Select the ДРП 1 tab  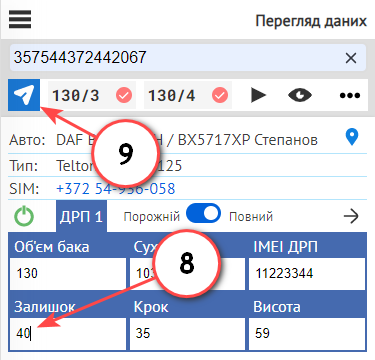click(81, 216)
